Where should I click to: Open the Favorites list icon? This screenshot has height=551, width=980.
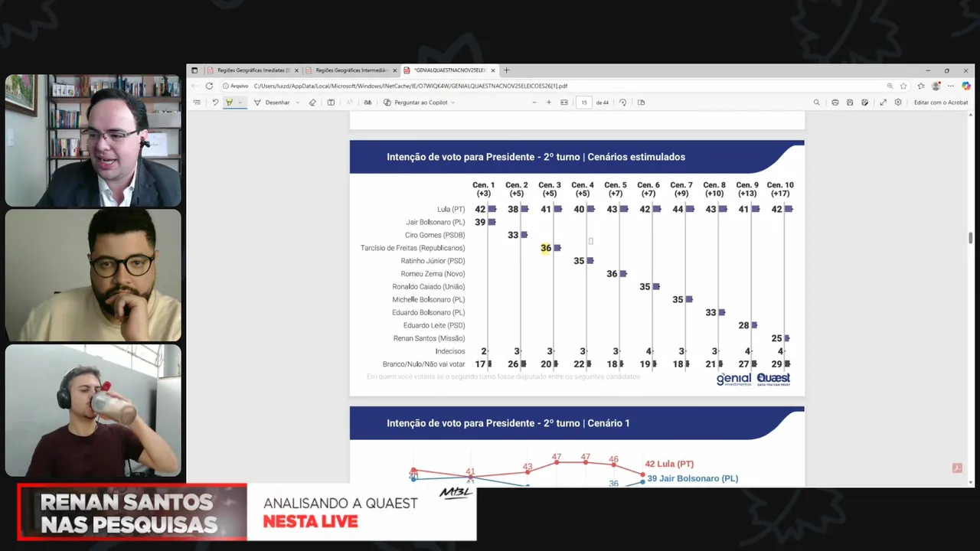click(921, 86)
